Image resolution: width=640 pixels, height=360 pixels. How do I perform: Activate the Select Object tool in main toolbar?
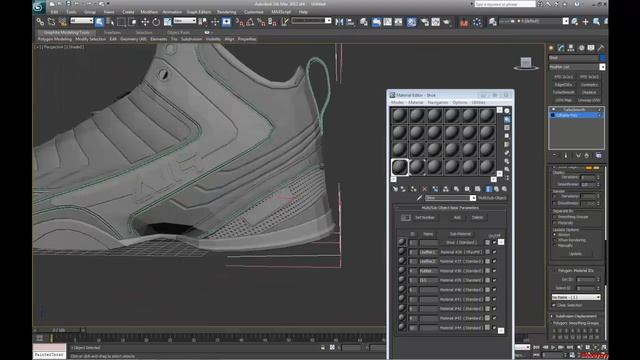[99, 22]
